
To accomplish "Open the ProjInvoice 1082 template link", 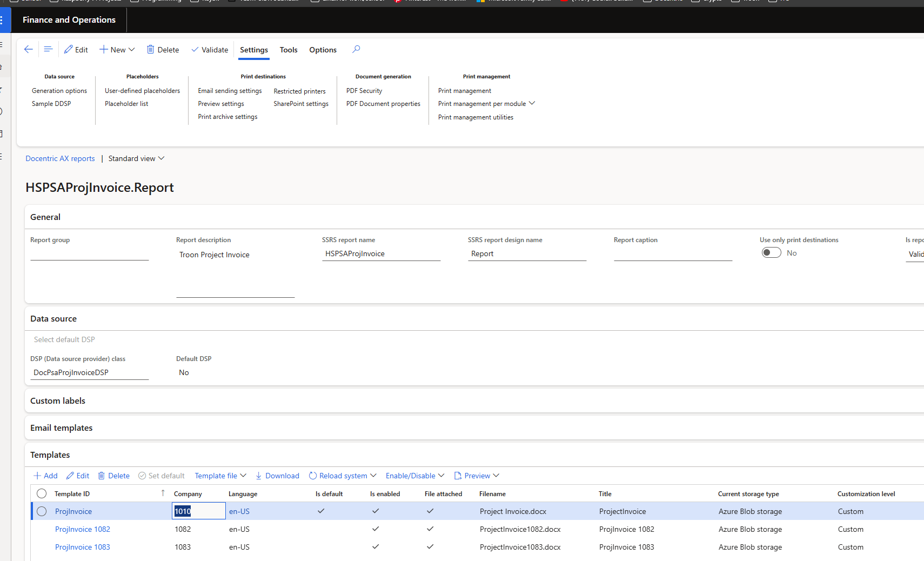I will pos(83,529).
